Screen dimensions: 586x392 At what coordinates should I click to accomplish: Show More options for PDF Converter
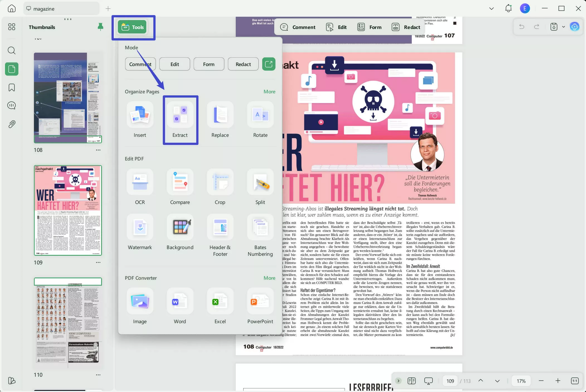(x=269, y=278)
